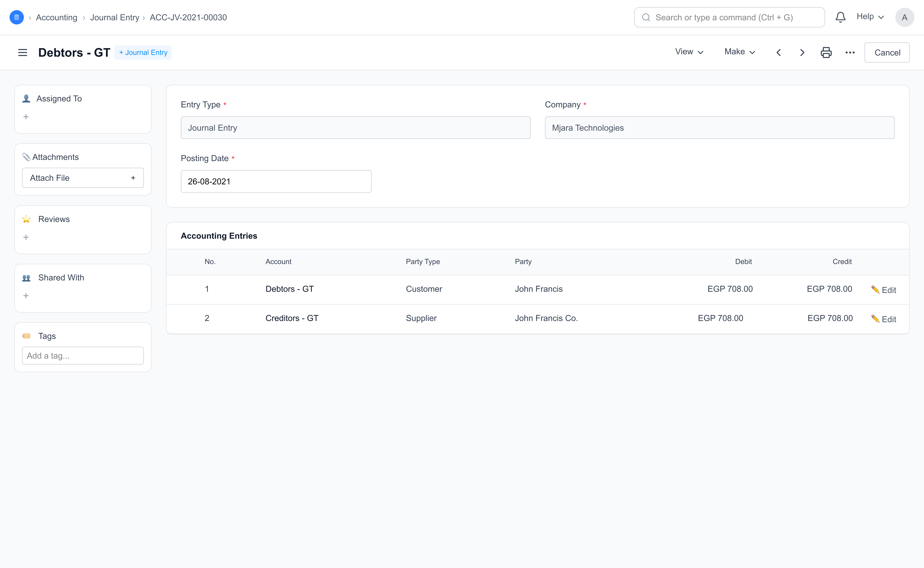Navigate to Accounting breadcrumb
The width and height of the screenshot is (924, 568).
tap(56, 17)
